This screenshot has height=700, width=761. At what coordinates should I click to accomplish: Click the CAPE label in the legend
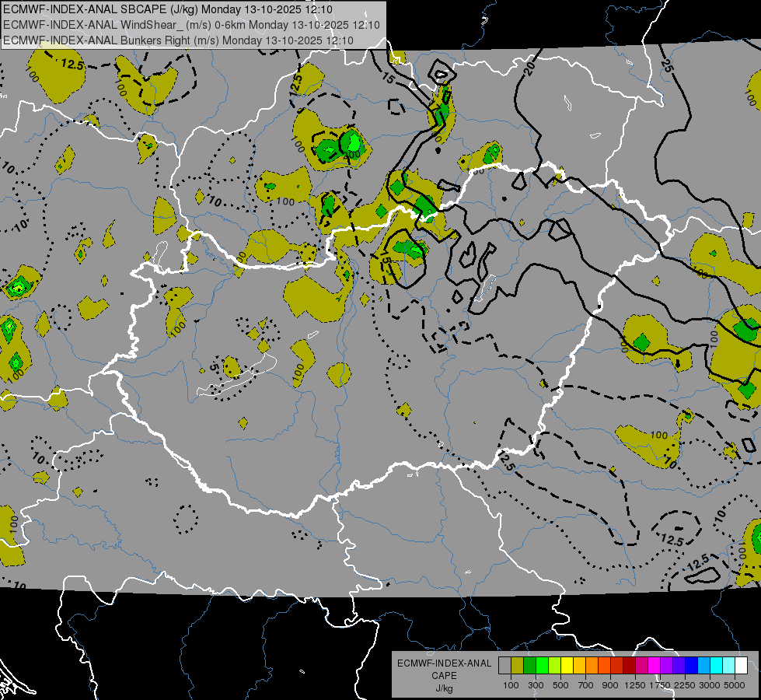444,675
